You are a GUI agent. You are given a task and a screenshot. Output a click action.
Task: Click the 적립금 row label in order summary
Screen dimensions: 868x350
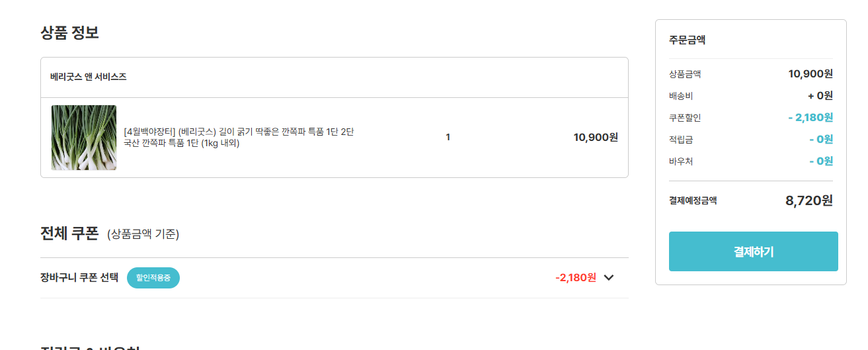(681, 140)
